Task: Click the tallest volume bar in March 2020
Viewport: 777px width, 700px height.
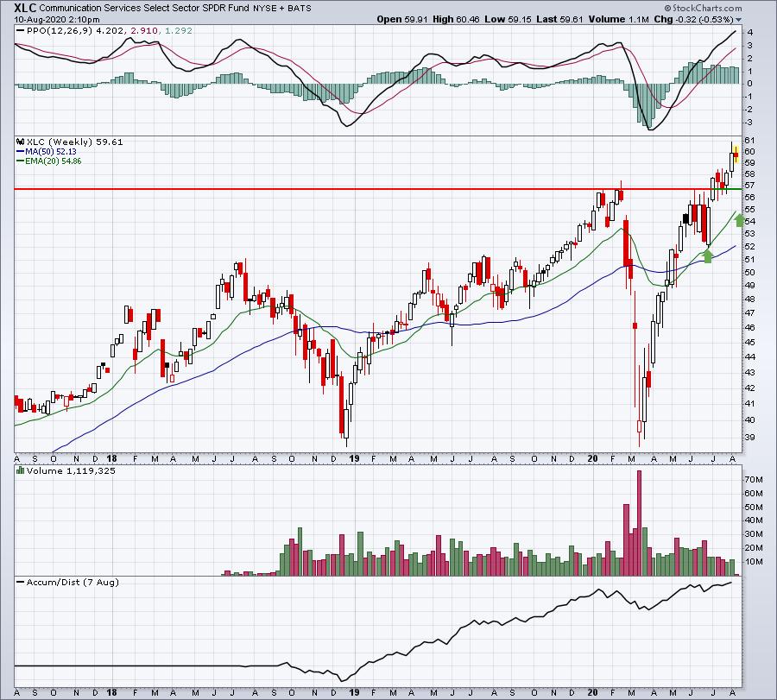Action: [x=639, y=523]
